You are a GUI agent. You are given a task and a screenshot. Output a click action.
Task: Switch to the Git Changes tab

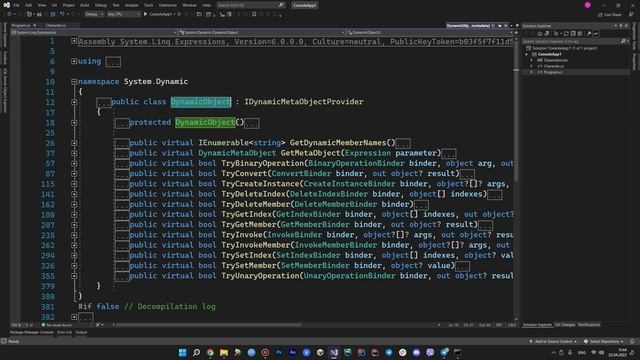[x=565, y=325]
